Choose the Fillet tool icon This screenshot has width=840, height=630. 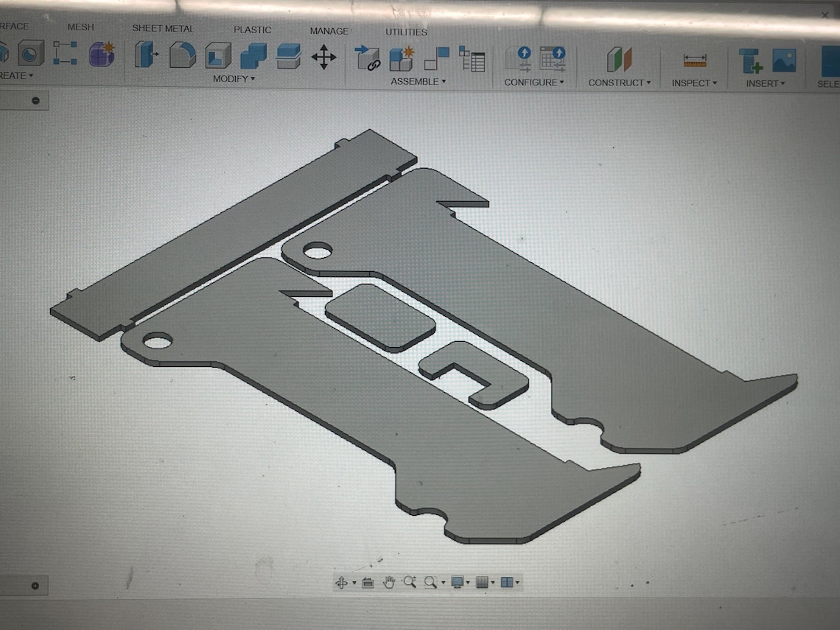[x=182, y=55]
